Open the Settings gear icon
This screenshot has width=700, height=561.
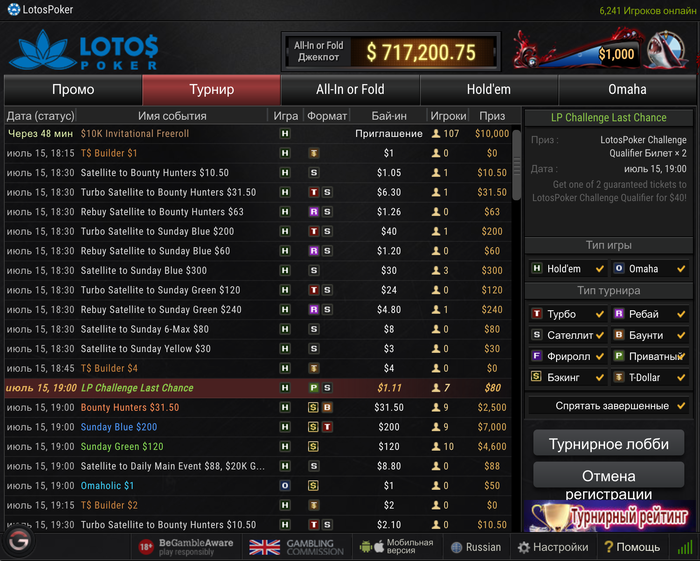click(524, 547)
